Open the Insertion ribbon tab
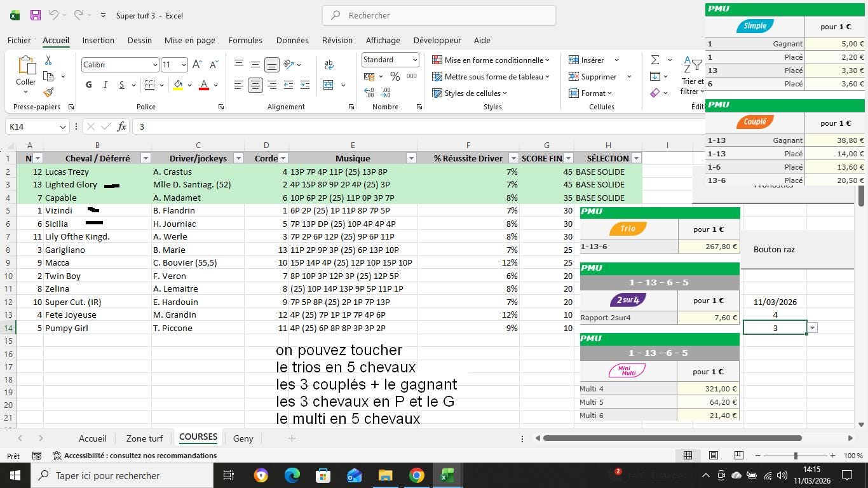The height and width of the screenshot is (488, 868). pyautogui.click(x=98, y=40)
